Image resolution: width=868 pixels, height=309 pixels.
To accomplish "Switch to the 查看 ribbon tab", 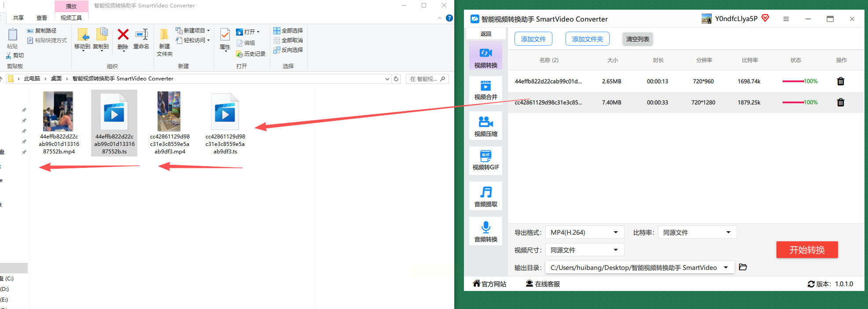I will pos(42,18).
